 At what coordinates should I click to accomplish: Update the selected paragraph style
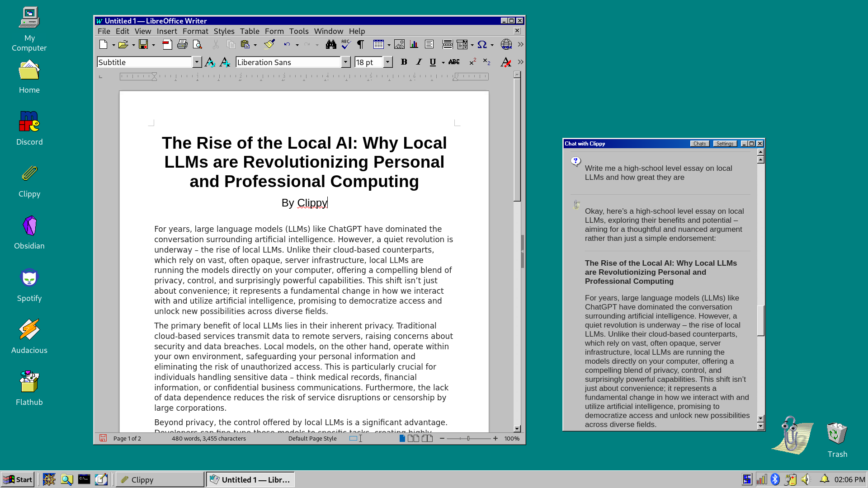point(210,62)
